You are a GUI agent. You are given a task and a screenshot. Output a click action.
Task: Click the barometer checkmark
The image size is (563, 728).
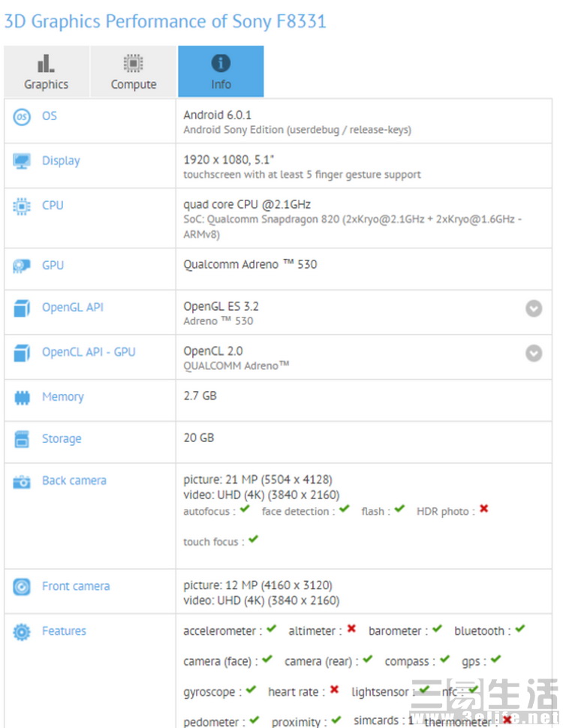point(437,629)
